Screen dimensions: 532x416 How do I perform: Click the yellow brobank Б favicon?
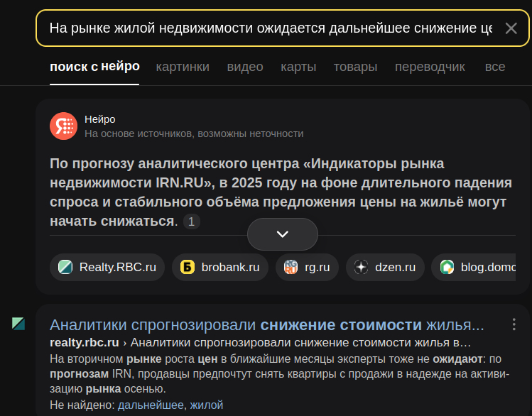(188, 267)
